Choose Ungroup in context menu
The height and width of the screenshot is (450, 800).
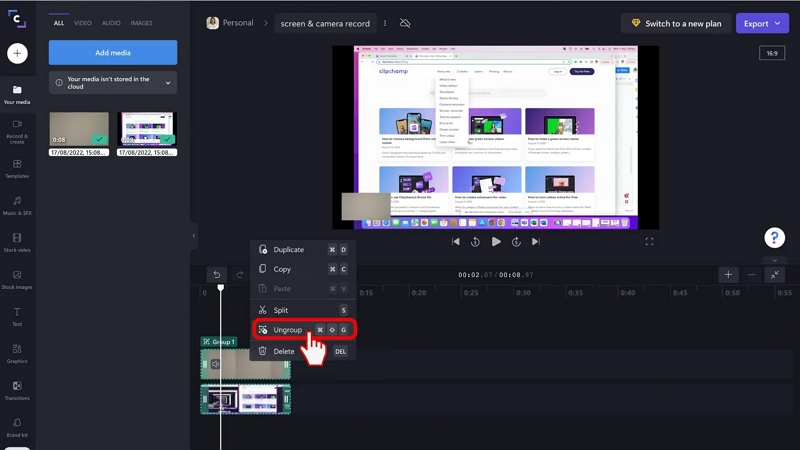point(303,330)
